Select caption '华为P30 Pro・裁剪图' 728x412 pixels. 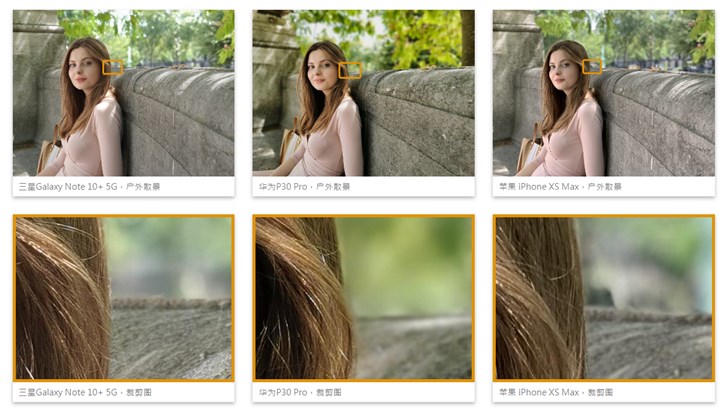(x=300, y=392)
